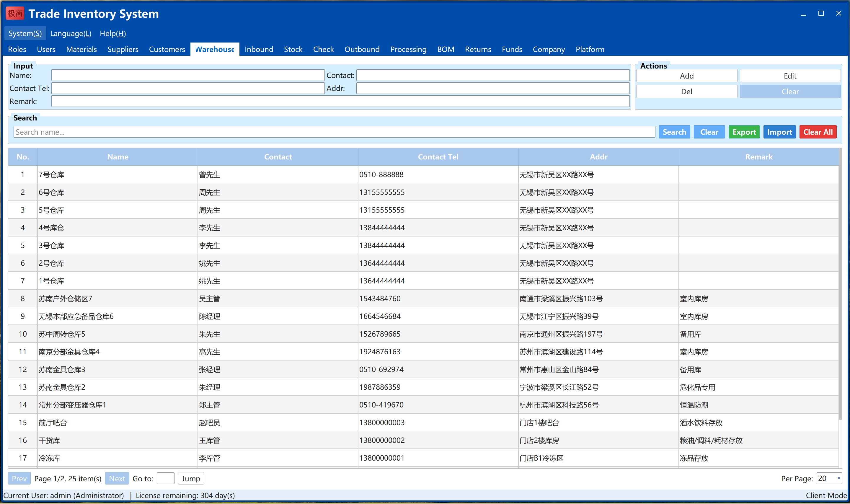This screenshot has height=504, width=850.
Task: Switch to the Company tab
Action: click(549, 49)
